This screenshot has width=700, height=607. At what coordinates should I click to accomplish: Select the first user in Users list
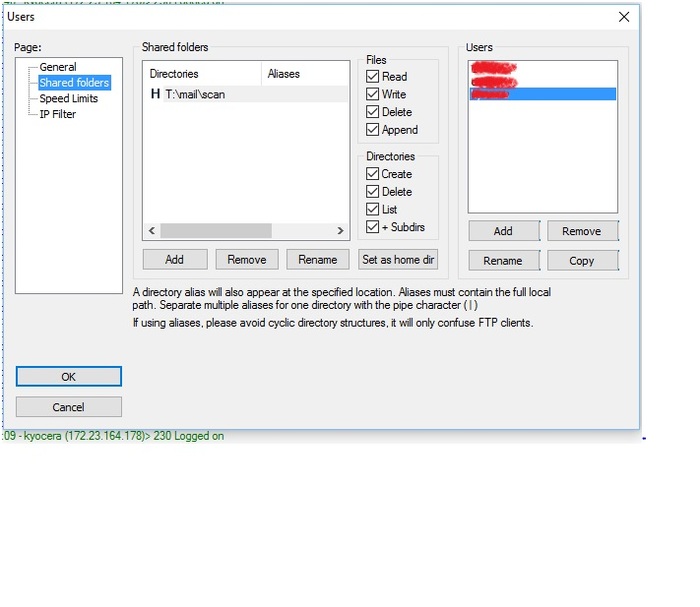coord(494,68)
